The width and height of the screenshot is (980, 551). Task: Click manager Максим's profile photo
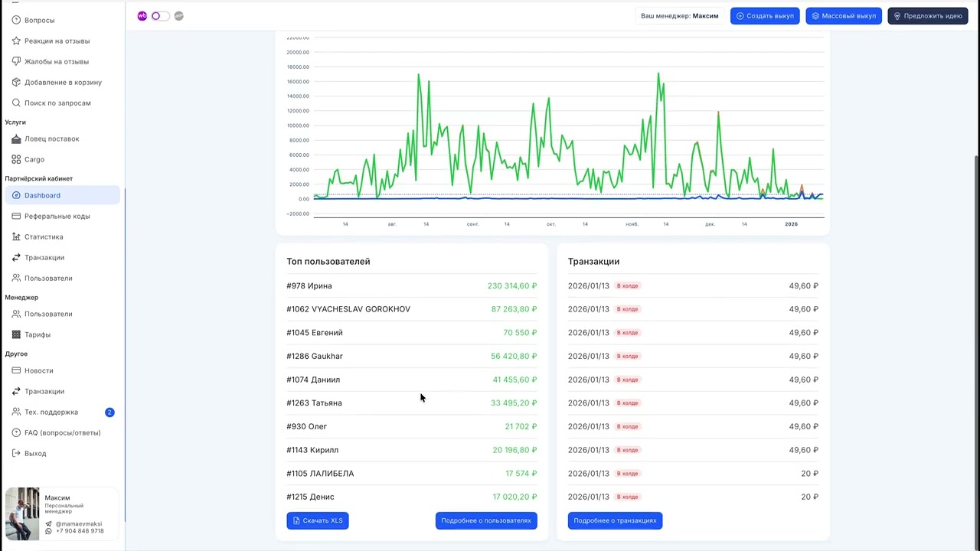[22, 514]
